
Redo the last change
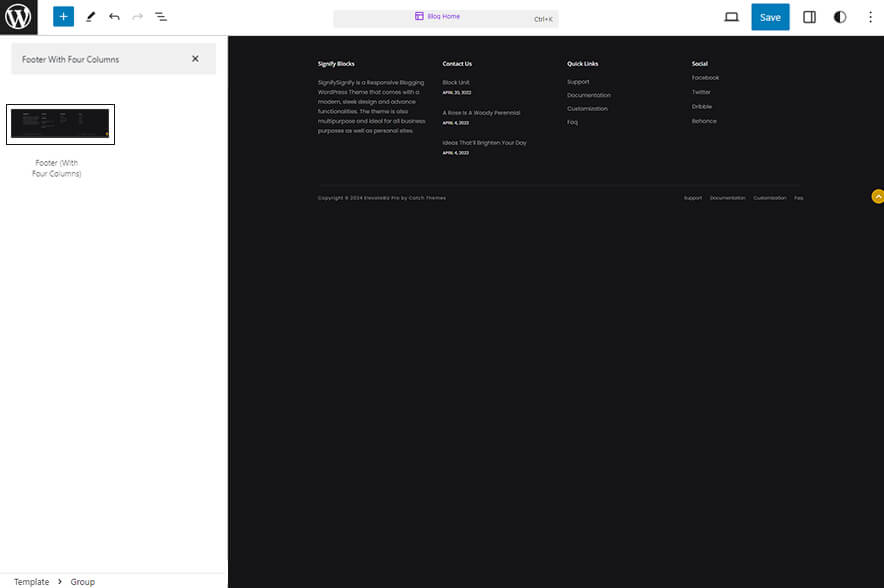click(136, 16)
